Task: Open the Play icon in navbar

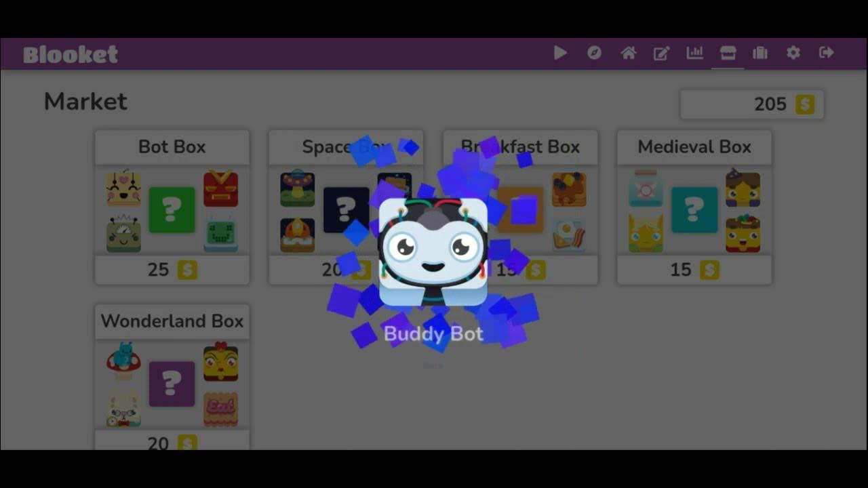Action: point(560,53)
